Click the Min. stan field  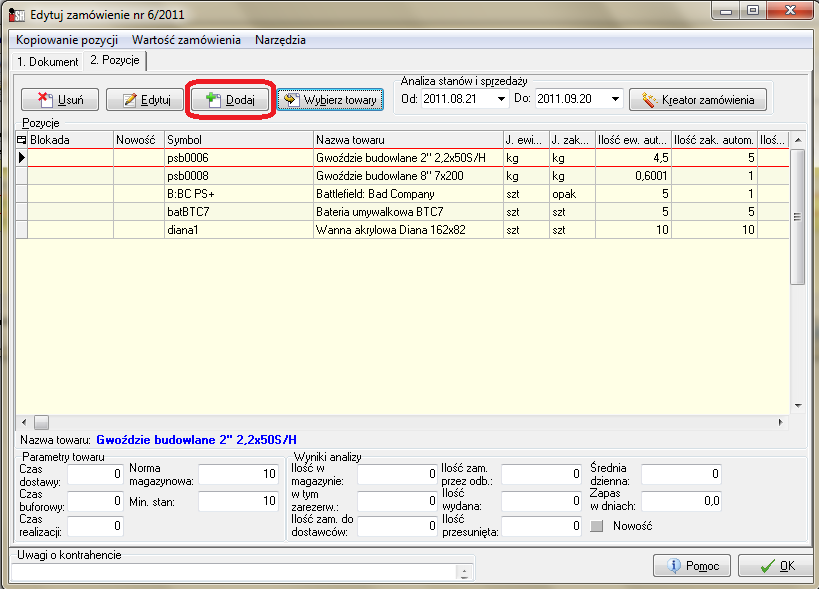[238, 501]
